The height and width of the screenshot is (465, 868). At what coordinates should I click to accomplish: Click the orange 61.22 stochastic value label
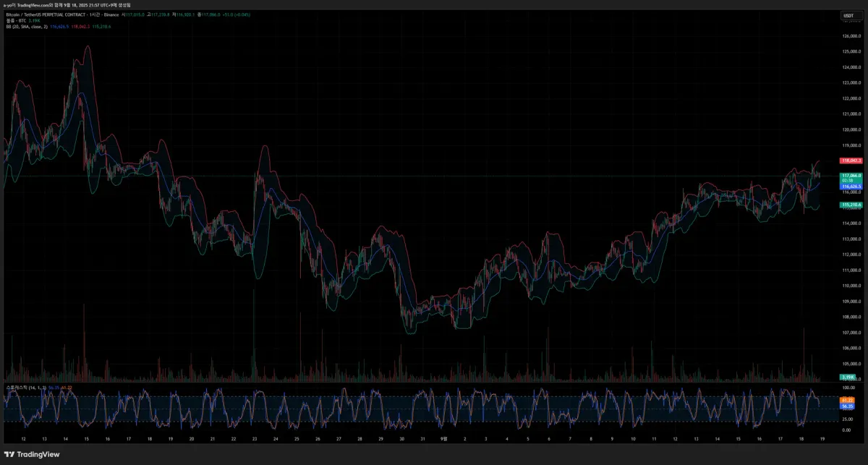[848, 400]
